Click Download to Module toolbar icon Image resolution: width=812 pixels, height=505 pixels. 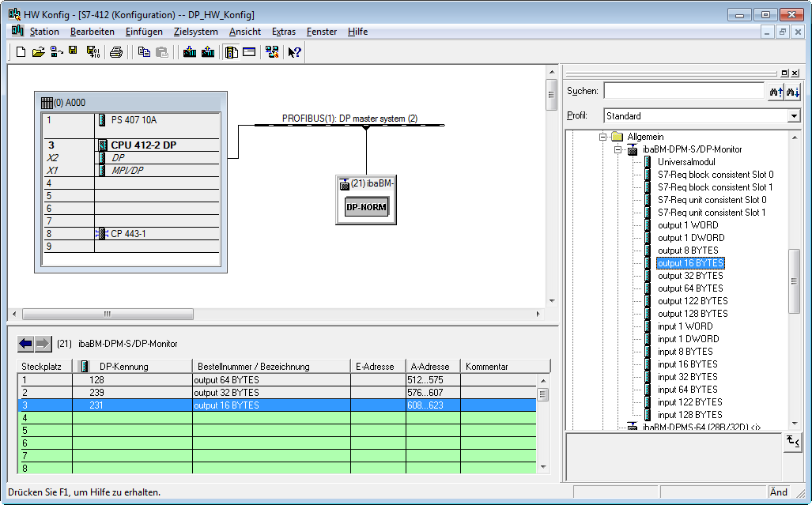(x=190, y=52)
